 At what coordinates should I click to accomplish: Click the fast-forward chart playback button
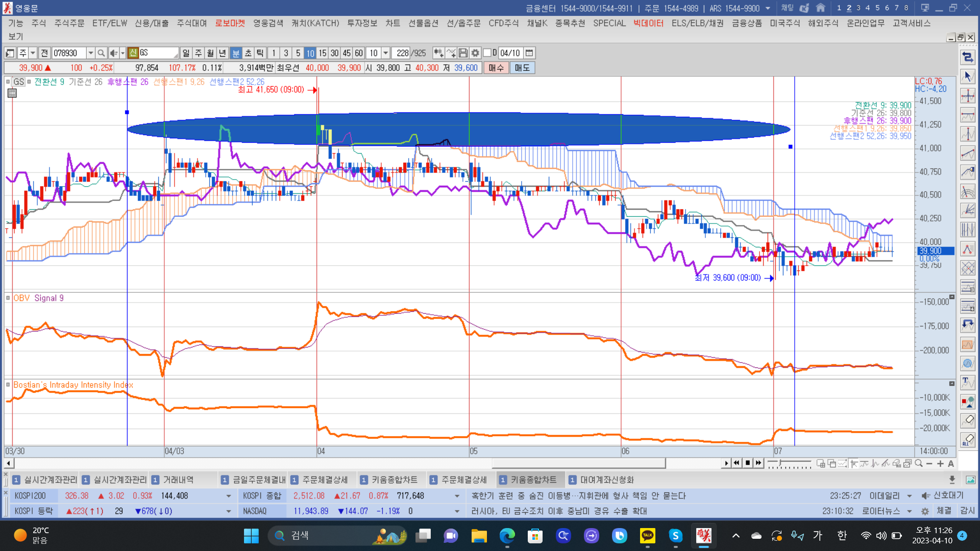tap(759, 463)
